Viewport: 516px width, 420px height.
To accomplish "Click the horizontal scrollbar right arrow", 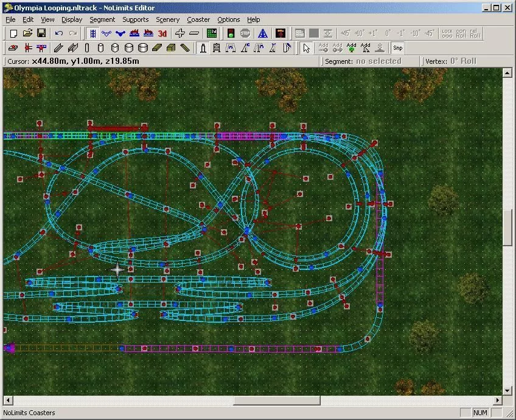I will pos(498,401).
